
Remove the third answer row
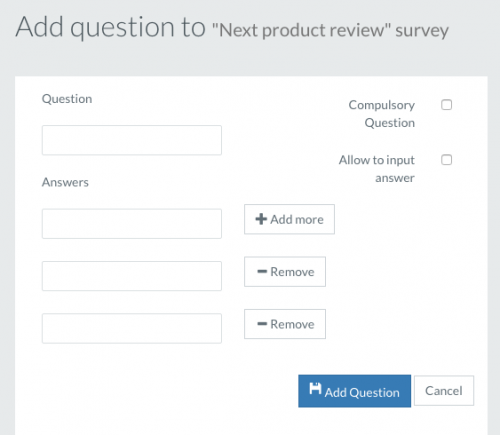[285, 324]
